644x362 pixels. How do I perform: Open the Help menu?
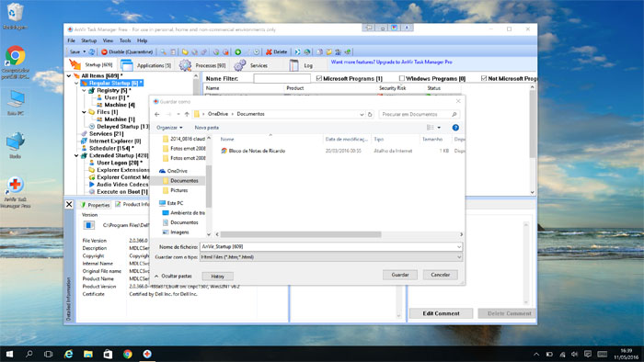[142, 40]
